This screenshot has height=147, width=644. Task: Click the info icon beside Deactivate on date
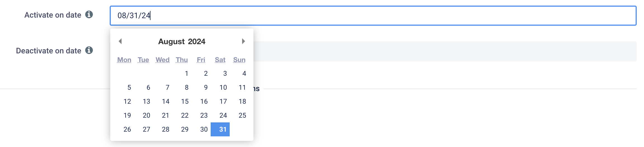(89, 50)
